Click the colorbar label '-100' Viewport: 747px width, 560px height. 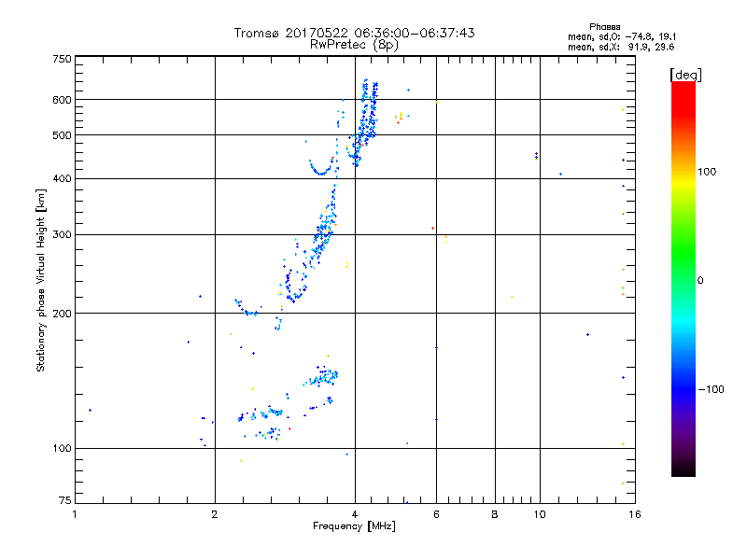click(712, 389)
